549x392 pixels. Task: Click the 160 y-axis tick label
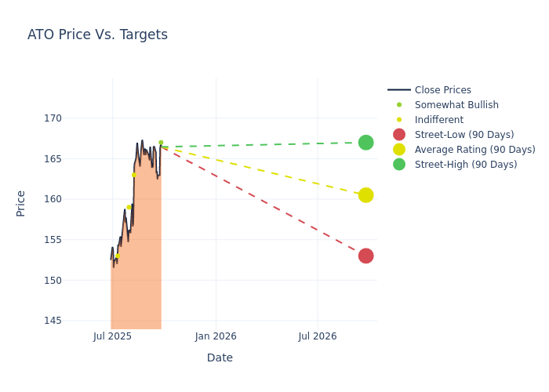(75, 199)
